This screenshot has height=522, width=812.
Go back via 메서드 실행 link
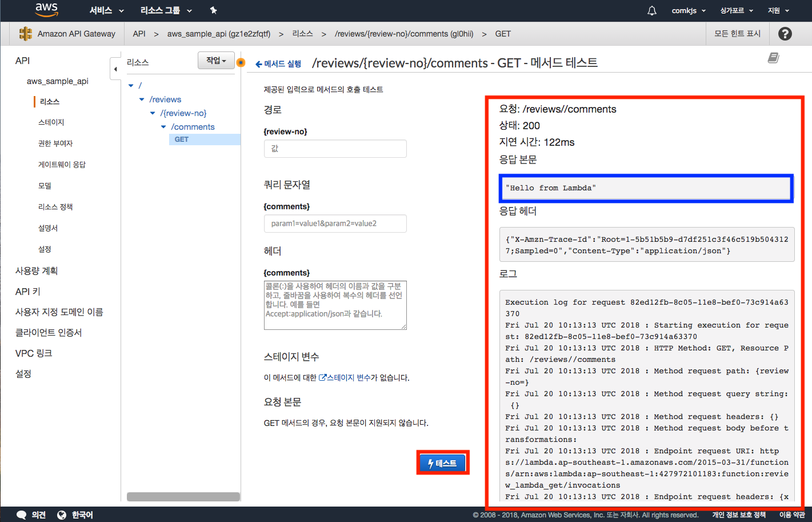tap(278, 64)
